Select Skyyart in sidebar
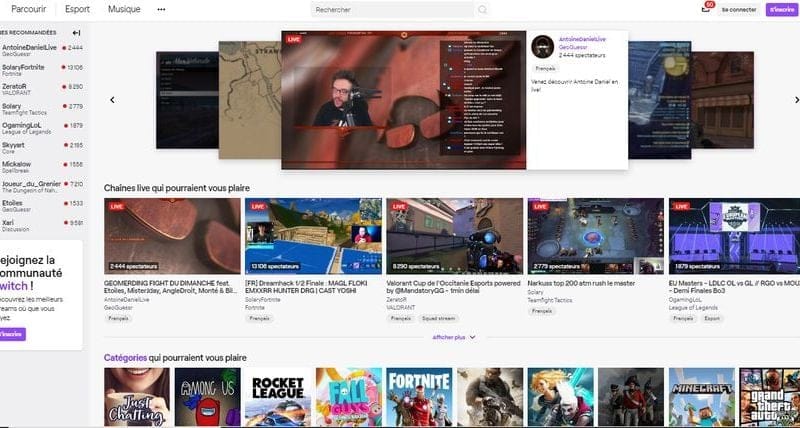This screenshot has width=800, height=428. coord(42,147)
